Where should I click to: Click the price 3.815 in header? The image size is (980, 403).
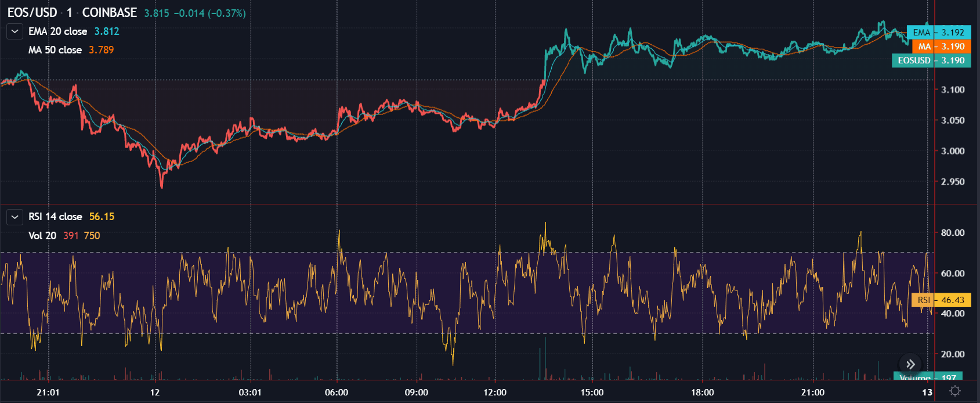click(x=157, y=13)
